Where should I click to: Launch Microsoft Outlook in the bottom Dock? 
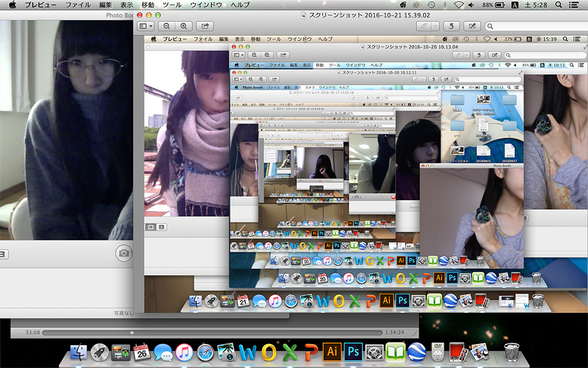point(269,353)
